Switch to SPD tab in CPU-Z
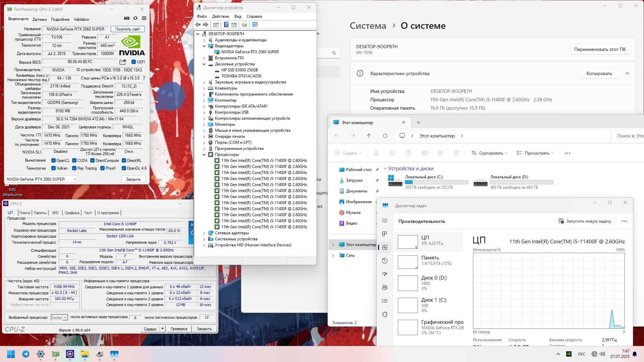644x362 pixels. (55, 213)
